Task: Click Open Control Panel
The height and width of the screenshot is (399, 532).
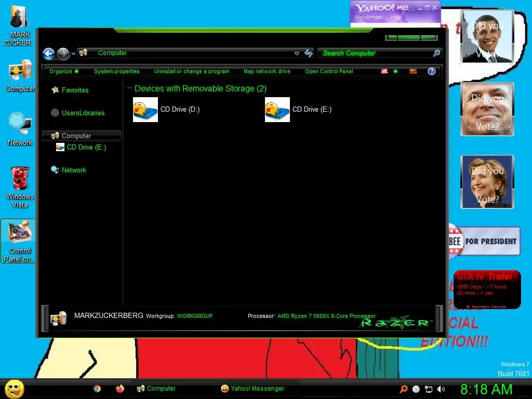Action: [329, 71]
